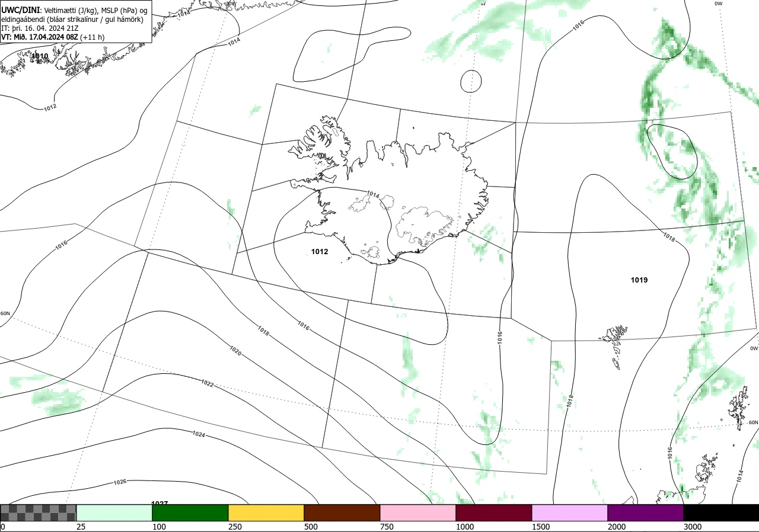Viewport: 759px width, 532px height.
Task: Click the legend value '750'
Action: (387, 527)
